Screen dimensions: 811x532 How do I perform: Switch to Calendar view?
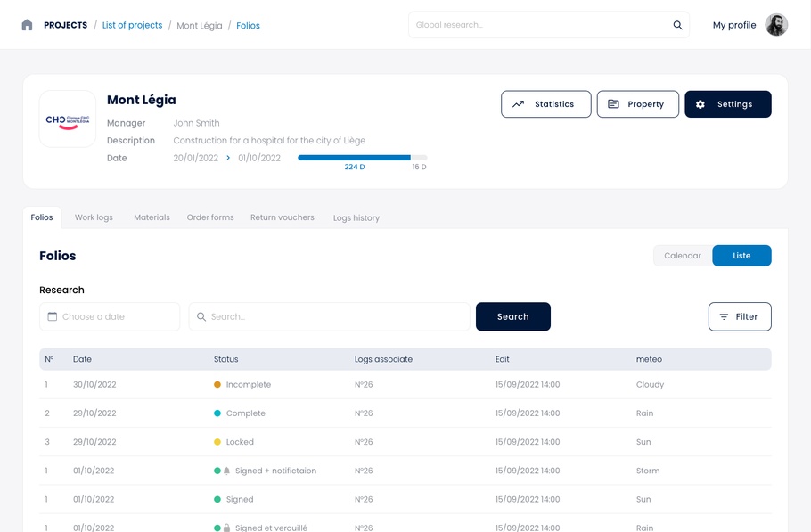[683, 256]
